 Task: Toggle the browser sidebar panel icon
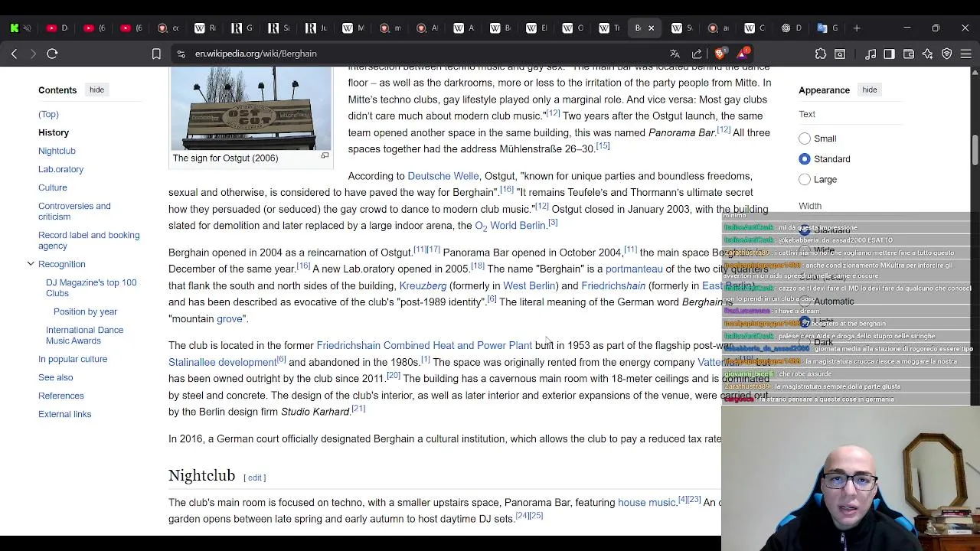[889, 54]
